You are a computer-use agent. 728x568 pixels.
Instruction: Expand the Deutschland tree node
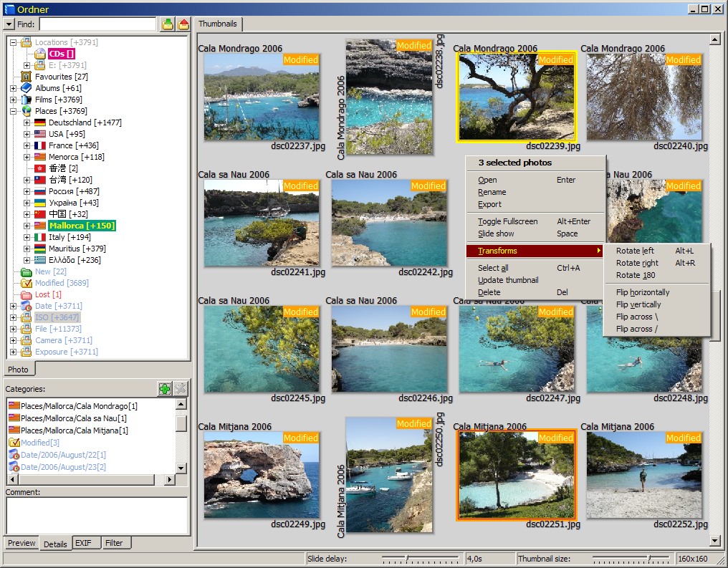tap(27, 122)
